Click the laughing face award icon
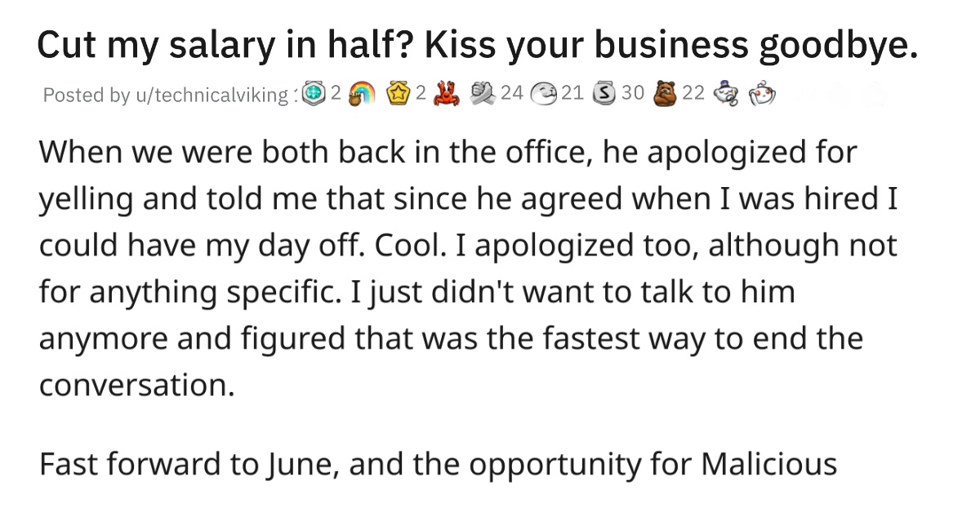 [543, 95]
